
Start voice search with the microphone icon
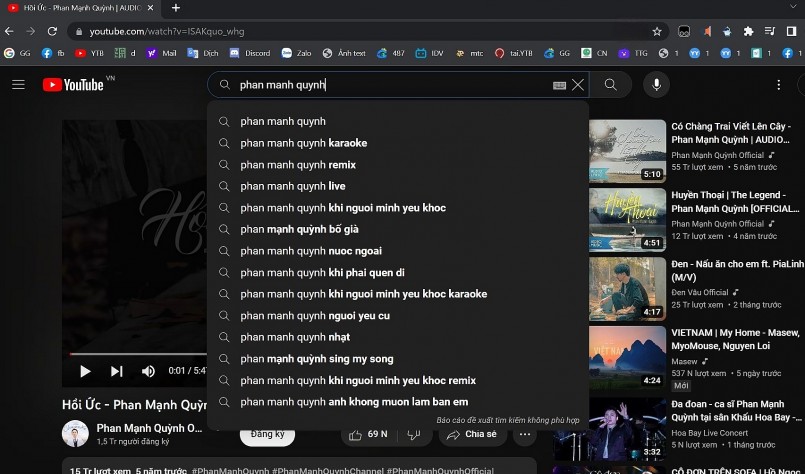click(x=656, y=85)
